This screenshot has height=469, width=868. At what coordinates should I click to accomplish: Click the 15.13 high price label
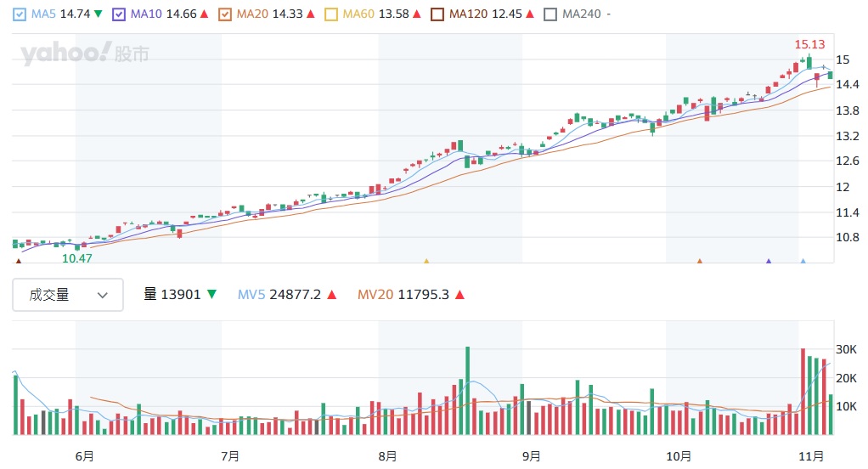[x=808, y=44]
